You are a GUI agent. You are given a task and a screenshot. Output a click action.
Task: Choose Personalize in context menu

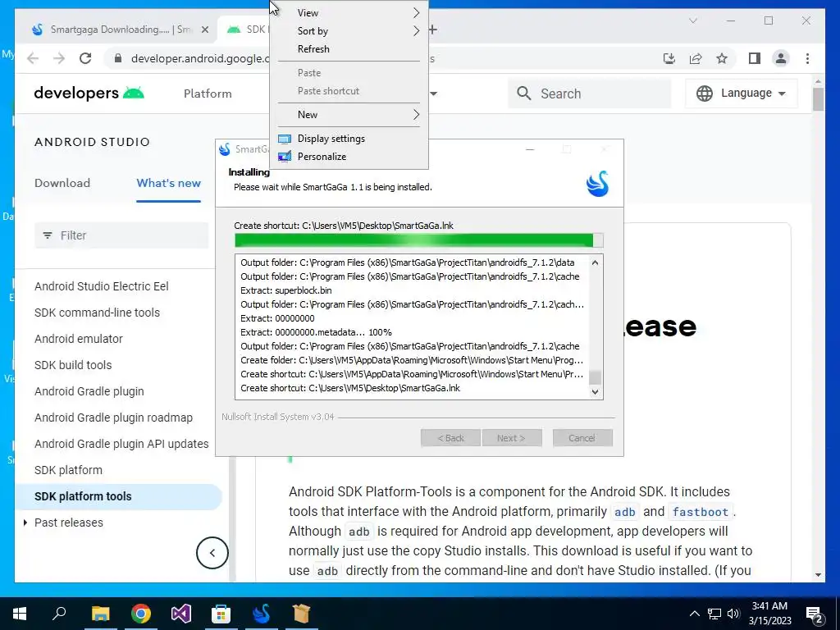349,157
